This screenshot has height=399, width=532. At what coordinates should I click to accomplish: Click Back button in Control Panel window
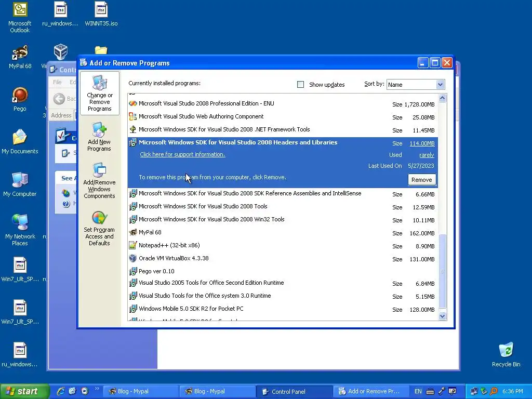click(64, 99)
